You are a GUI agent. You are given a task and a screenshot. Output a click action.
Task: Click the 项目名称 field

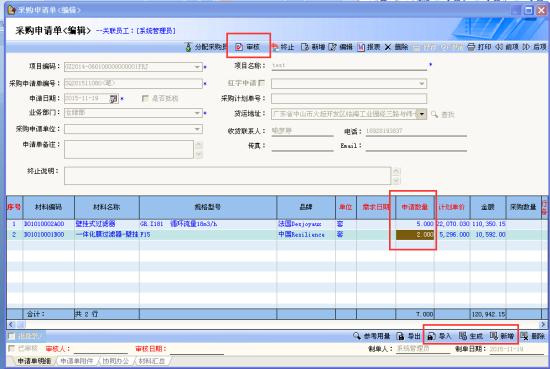click(349, 66)
